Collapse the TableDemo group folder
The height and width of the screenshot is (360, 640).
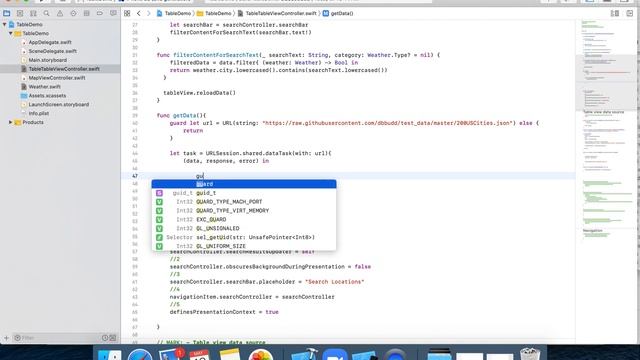[11, 33]
